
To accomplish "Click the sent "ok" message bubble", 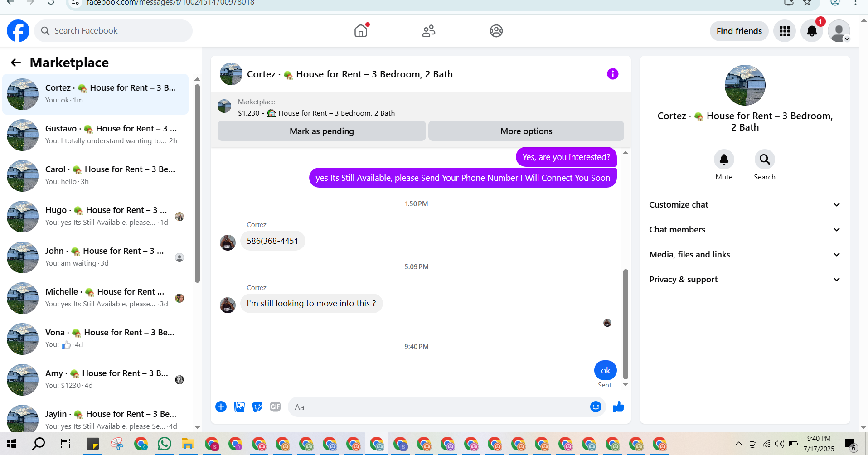I will point(606,371).
